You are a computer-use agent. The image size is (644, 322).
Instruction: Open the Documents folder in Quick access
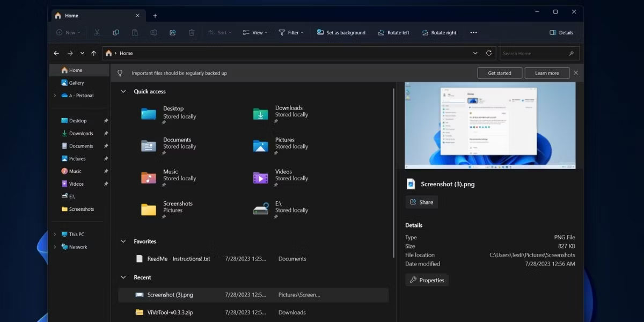click(x=169, y=145)
